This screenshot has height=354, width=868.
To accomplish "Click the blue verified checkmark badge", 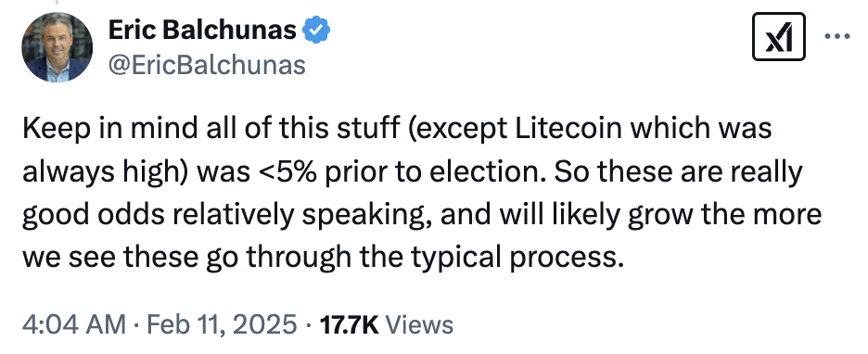I will (316, 30).
